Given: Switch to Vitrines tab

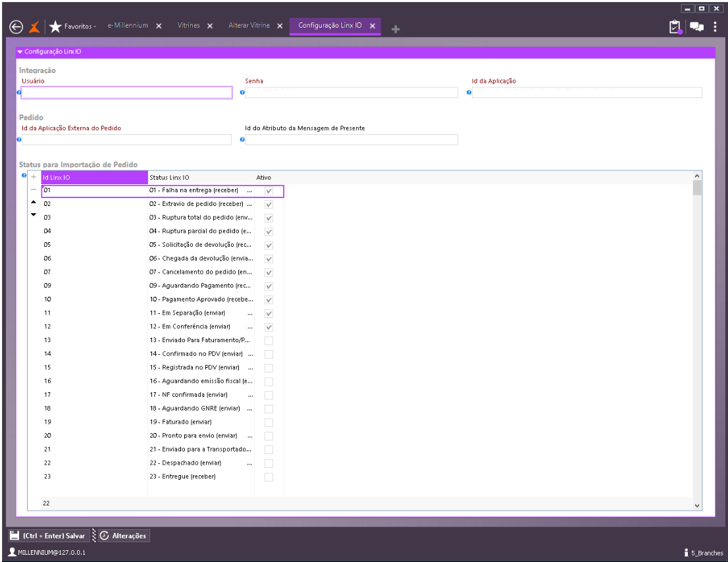Looking at the screenshot, I should (188, 26).
